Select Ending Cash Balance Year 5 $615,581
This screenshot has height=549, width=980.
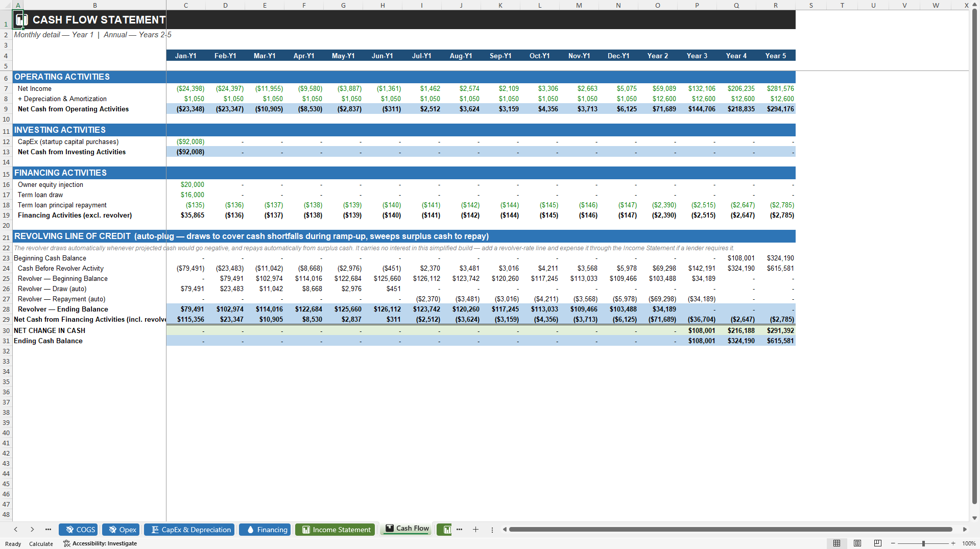point(776,341)
